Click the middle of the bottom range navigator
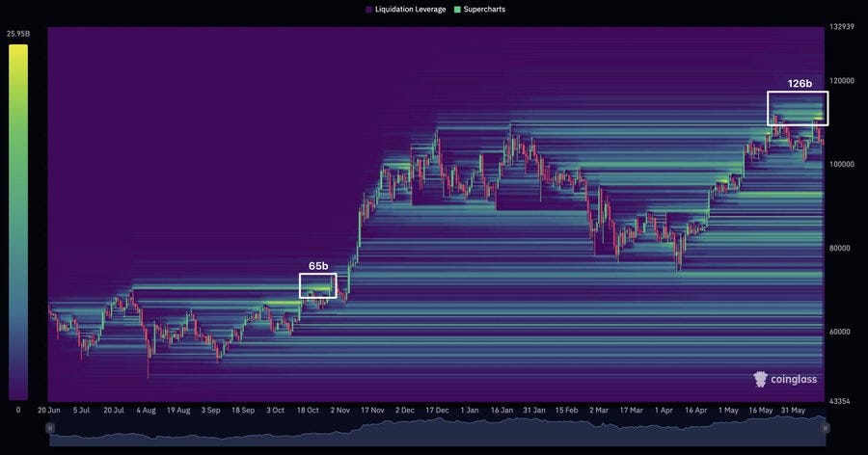The height and width of the screenshot is (455, 868). coord(436,434)
